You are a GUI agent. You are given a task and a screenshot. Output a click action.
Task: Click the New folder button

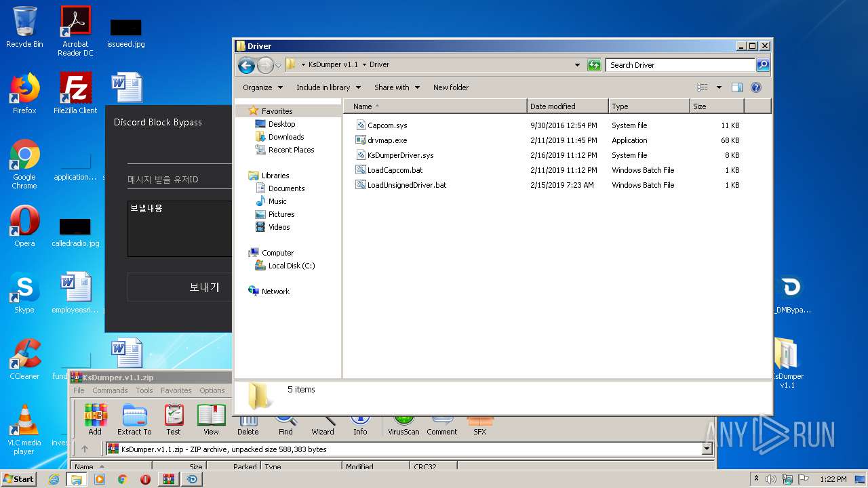click(x=451, y=87)
